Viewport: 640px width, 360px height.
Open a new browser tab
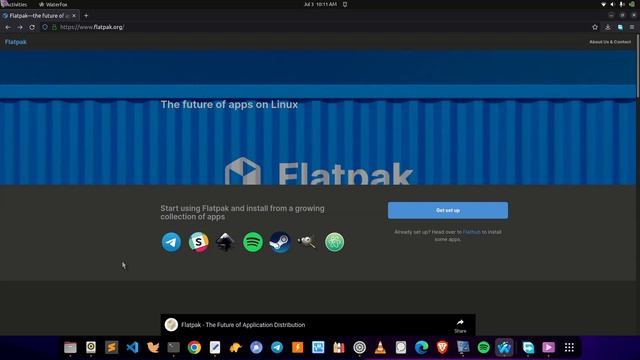86,16
